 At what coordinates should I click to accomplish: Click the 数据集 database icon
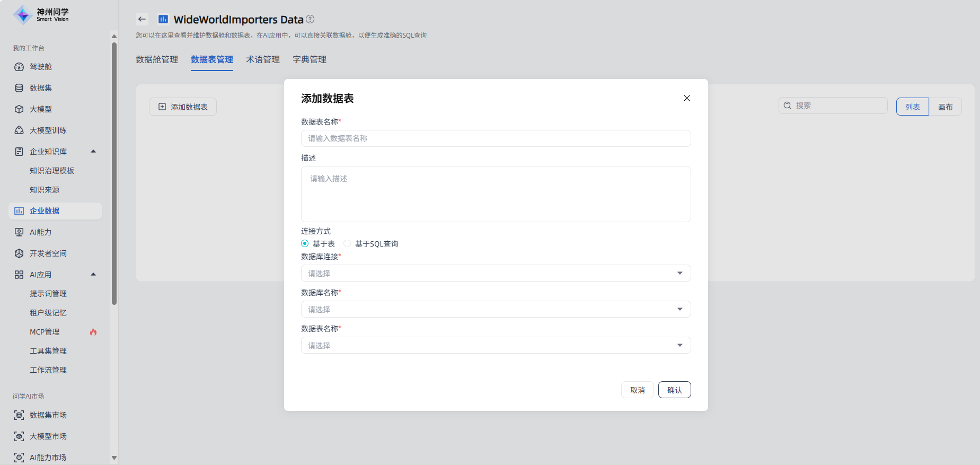point(19,88)
